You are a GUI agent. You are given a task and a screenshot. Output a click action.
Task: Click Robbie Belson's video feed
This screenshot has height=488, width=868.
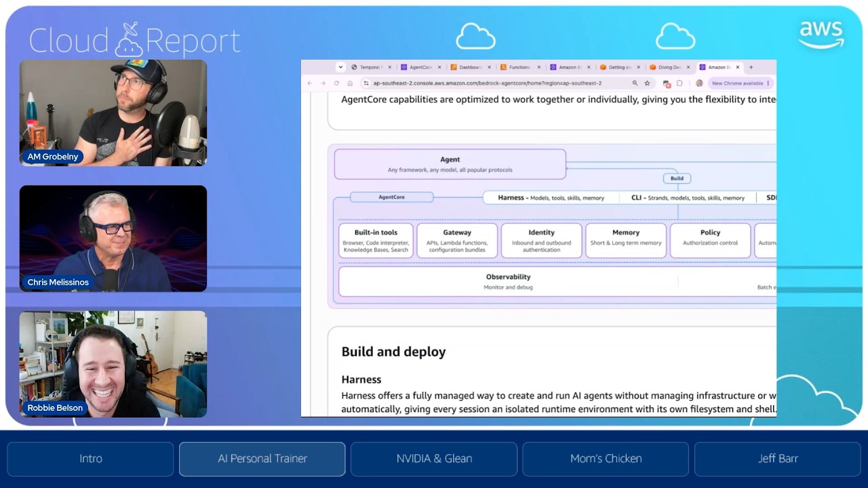pos(113,364)
